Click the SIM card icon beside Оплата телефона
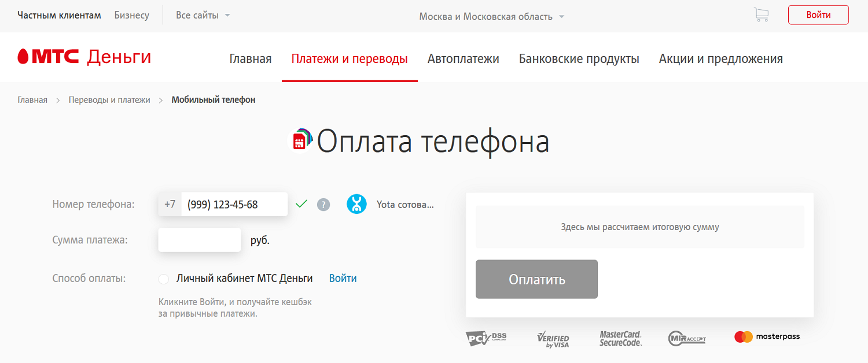 [302, 139]
